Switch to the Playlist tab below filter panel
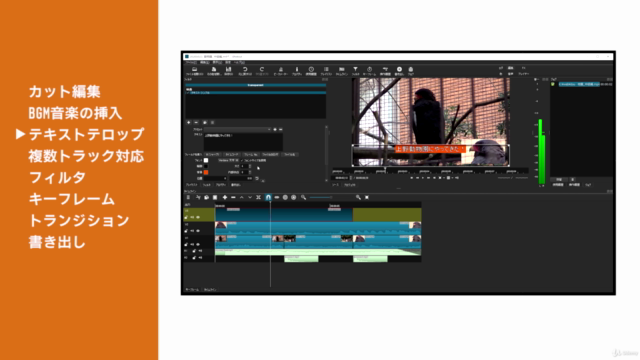Screen dimensions: 640x360 click(x=191, y=185)
